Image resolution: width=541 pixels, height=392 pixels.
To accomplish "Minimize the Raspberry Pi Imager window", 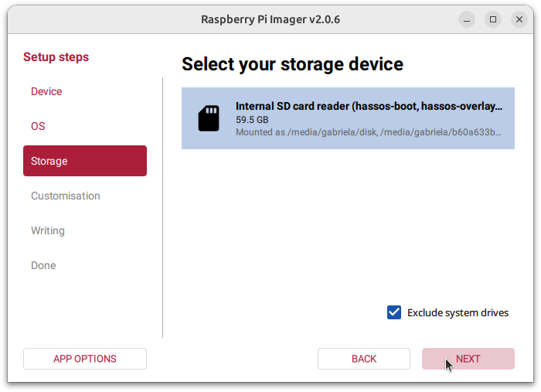I will [x=466, y=19].
